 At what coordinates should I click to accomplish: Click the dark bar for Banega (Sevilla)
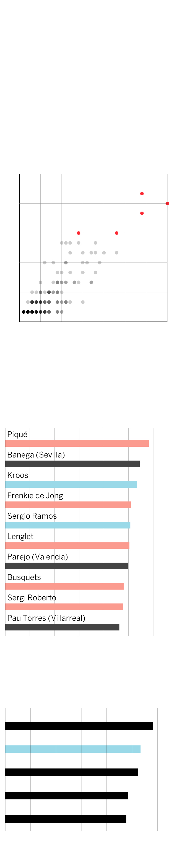pyautogui.click(x=72, y=464)
